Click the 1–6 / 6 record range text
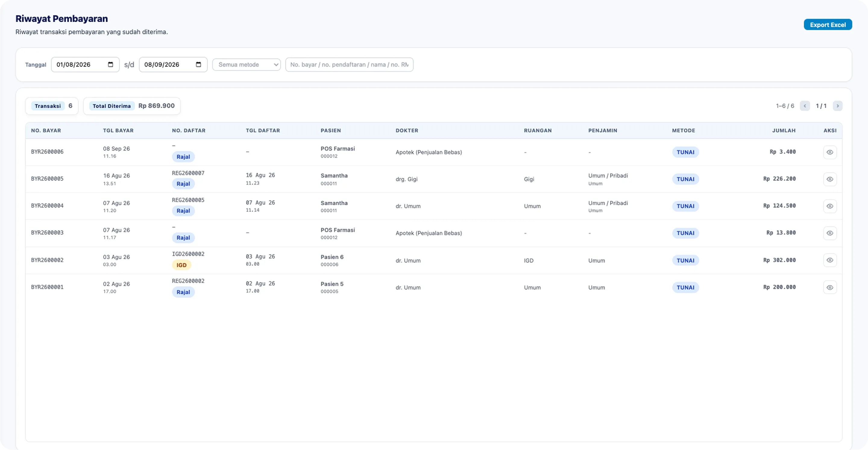This screenshot has width=868, height=450. tap(785, 106)
